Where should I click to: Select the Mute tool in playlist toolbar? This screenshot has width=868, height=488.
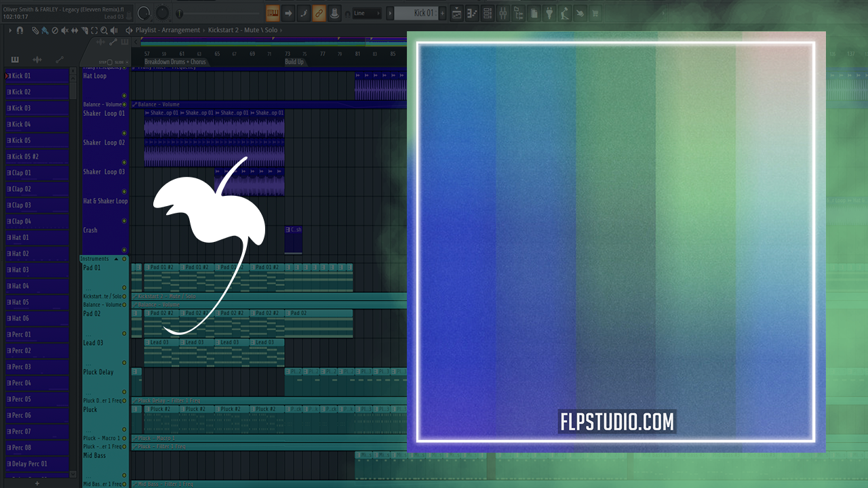[64, 30]
